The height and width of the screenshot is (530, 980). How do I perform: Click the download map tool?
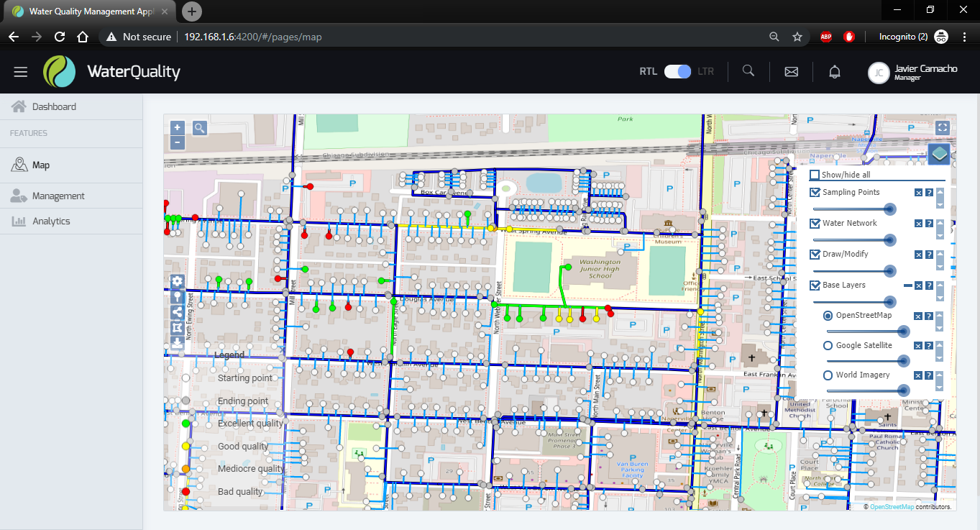tap(177, 343)
